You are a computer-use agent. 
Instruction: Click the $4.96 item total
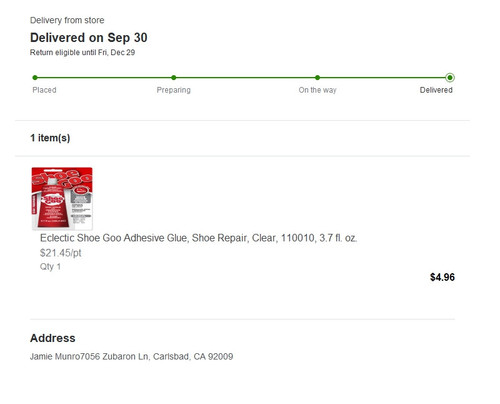pyautogui.click(x=442, y=277)
